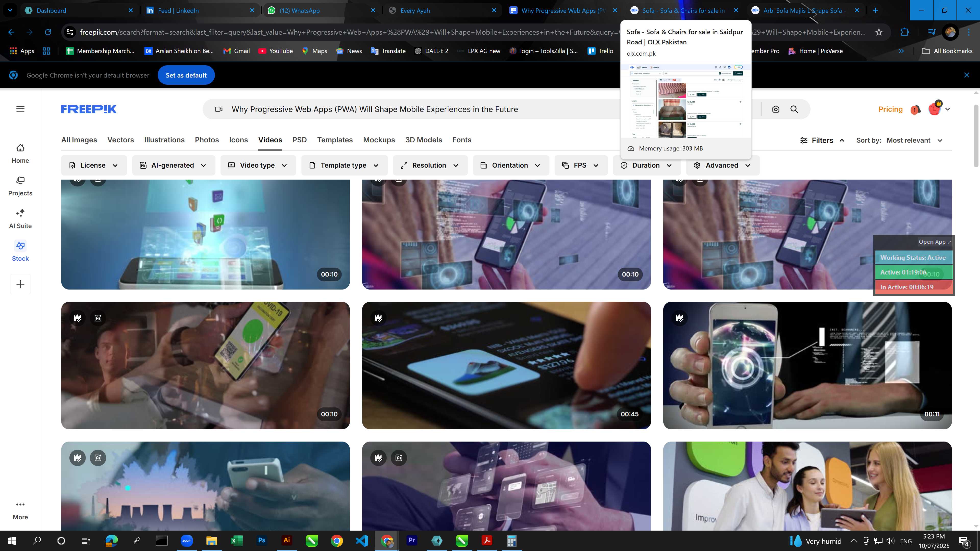
Task: Expand the Resolution filter dropdown
Action: click(x=430, y=165)
